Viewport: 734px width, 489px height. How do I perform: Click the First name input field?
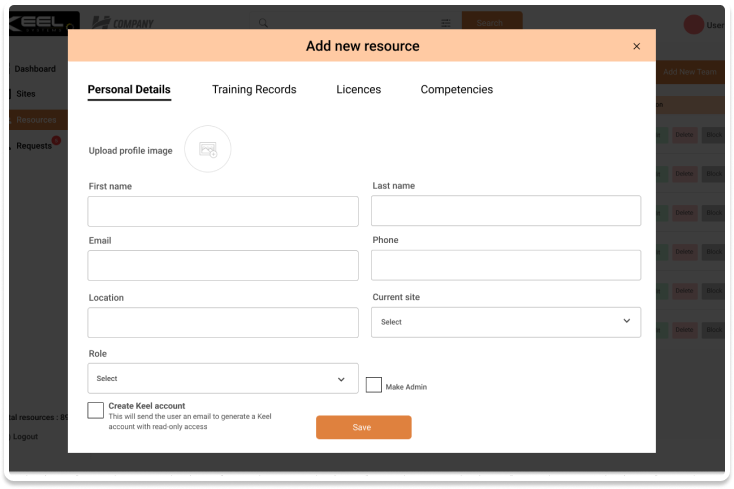(222, 211)
